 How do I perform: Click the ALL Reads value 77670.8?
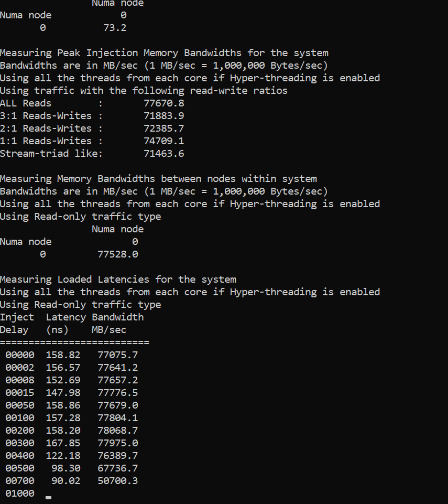[164, 103]
